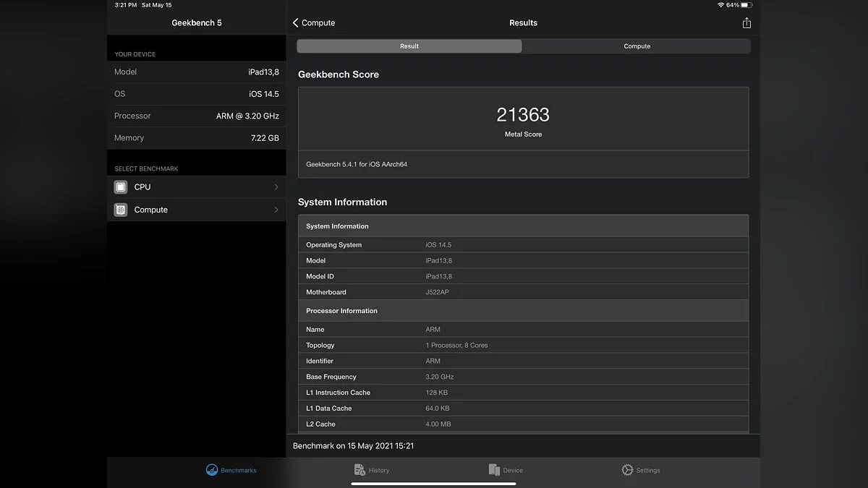Tap the Geekbench 5.4.1 version text
The image size is (868, 488).
(x=357, y=165)
